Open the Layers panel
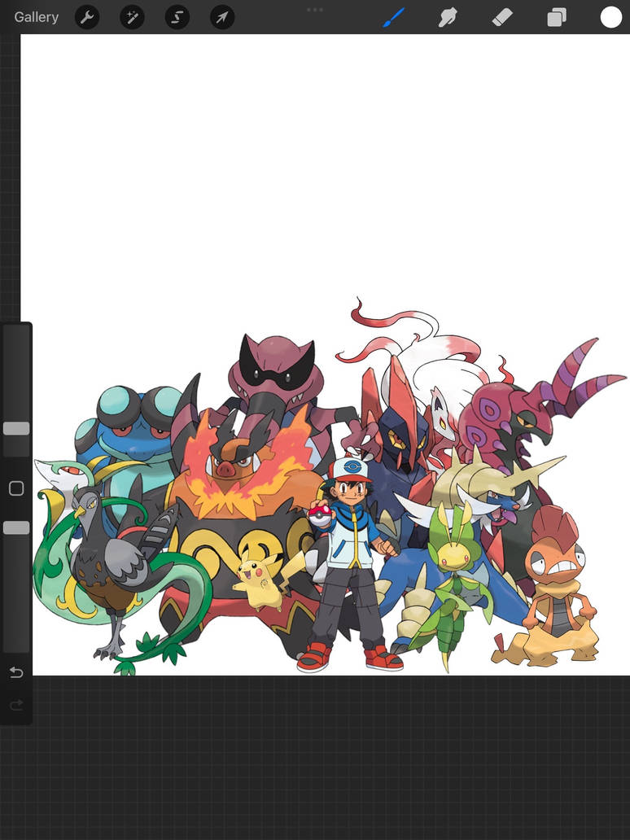 (557, 18)
